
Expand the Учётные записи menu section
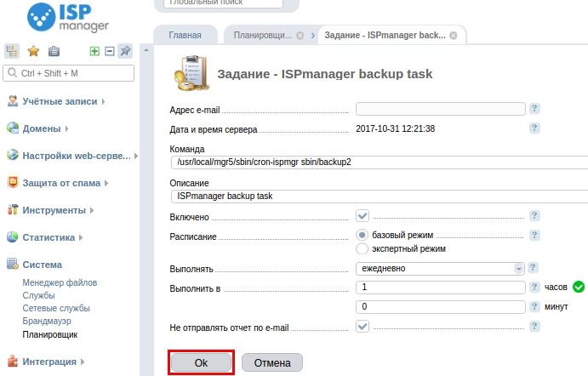pos(103,101)
